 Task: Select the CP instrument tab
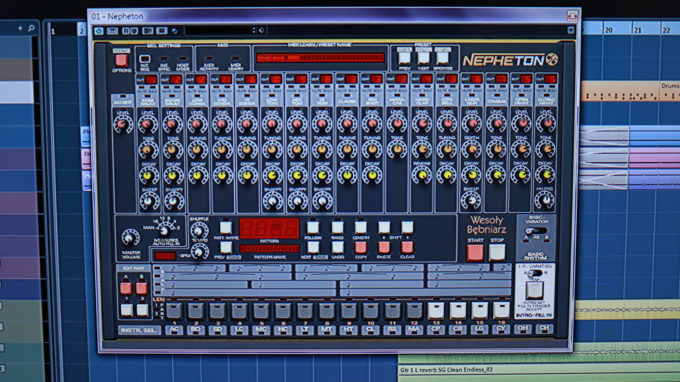point(436,330)
